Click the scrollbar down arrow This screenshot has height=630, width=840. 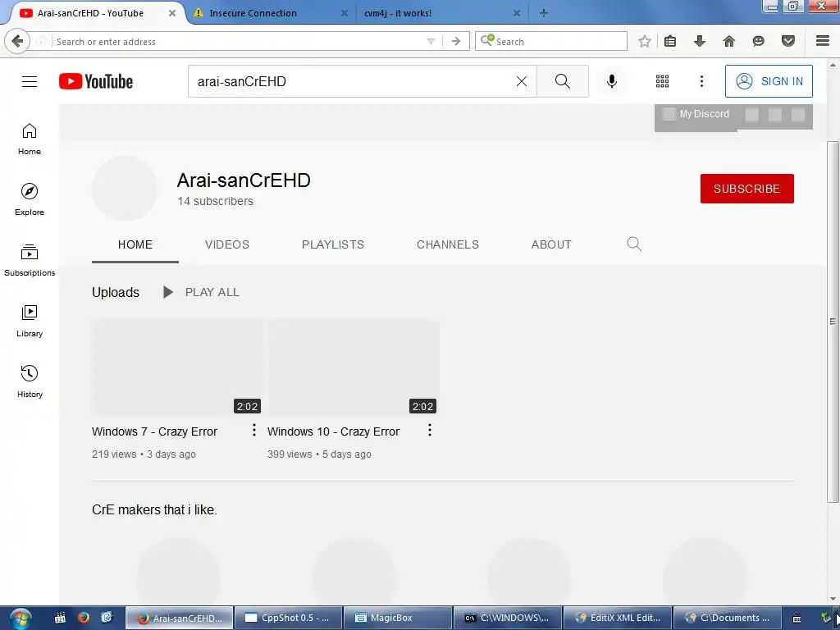(x=833, y=599)
